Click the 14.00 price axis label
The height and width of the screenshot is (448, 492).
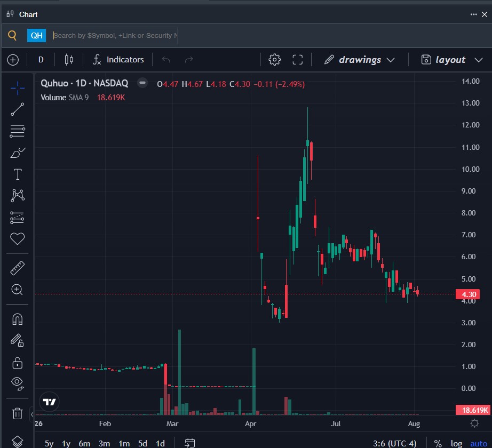tap(470, 81)
